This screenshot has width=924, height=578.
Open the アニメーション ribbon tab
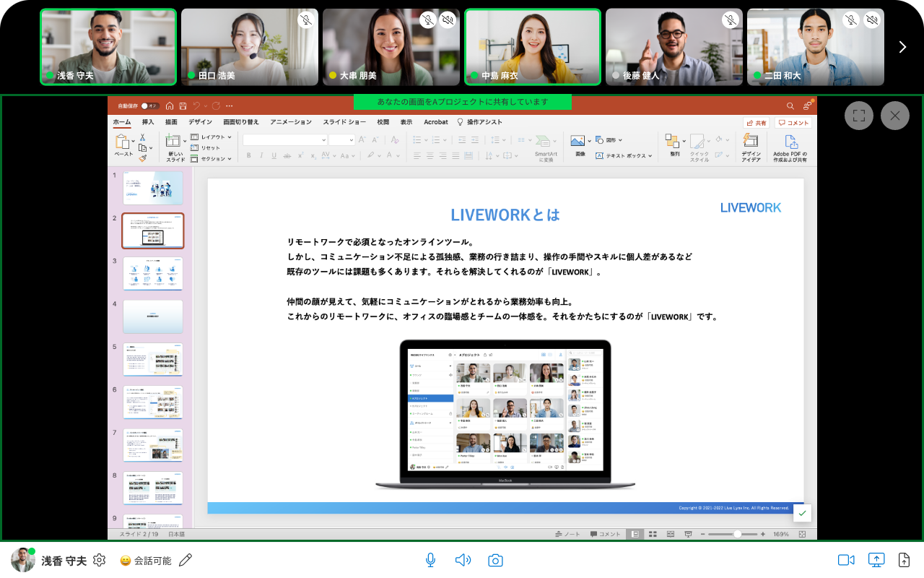tap(290, 122)
